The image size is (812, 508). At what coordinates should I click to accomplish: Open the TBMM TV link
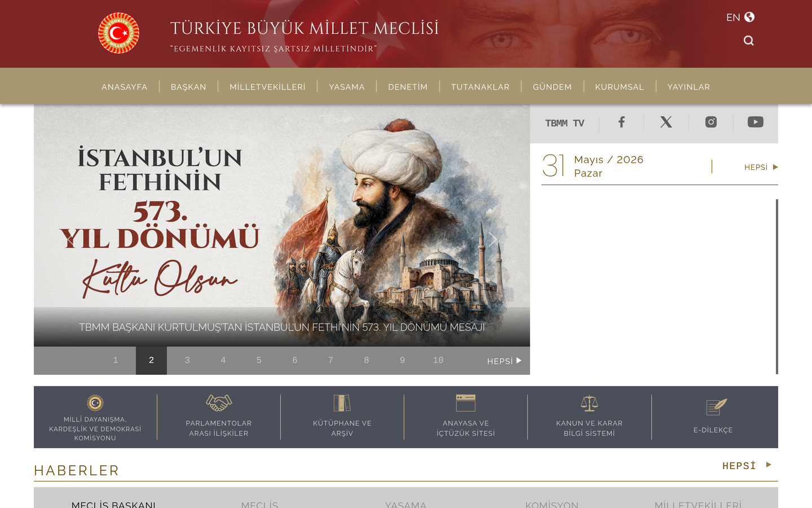click(564, 123)
